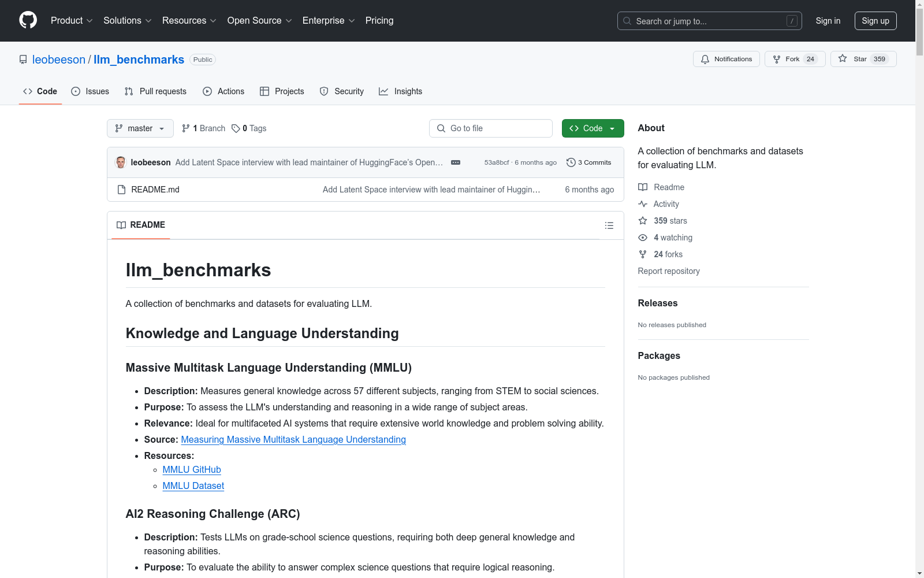Open the MMLU Dataset link

tap(193, 486)
